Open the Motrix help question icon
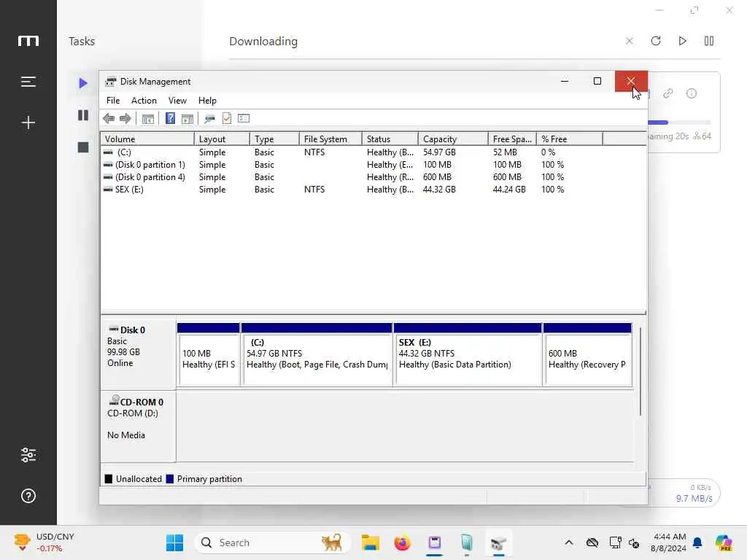Image resolution: width=747 pixels, height=560 pixels. [x=28, y=496]
